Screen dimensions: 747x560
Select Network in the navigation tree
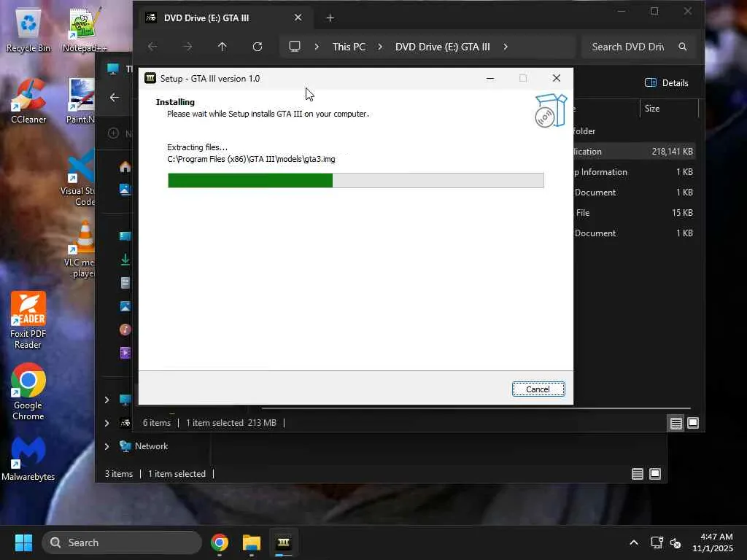coord(145,446)
